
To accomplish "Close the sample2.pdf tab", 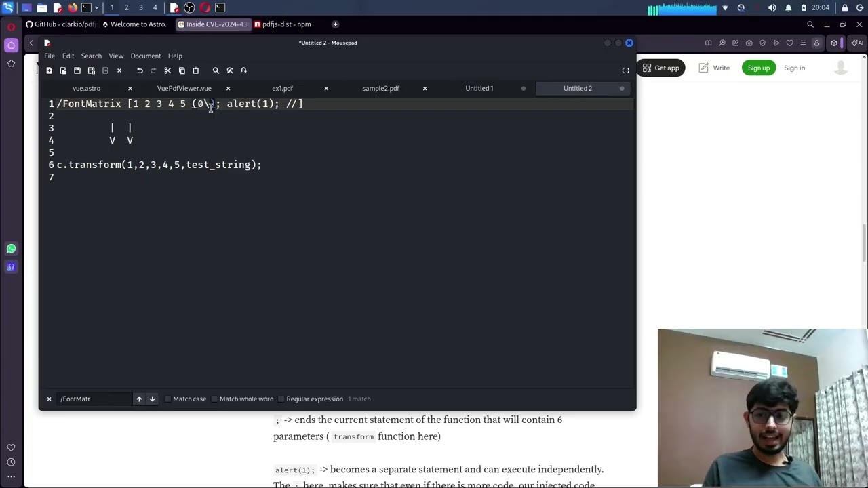I will click(x=425, y=88).
